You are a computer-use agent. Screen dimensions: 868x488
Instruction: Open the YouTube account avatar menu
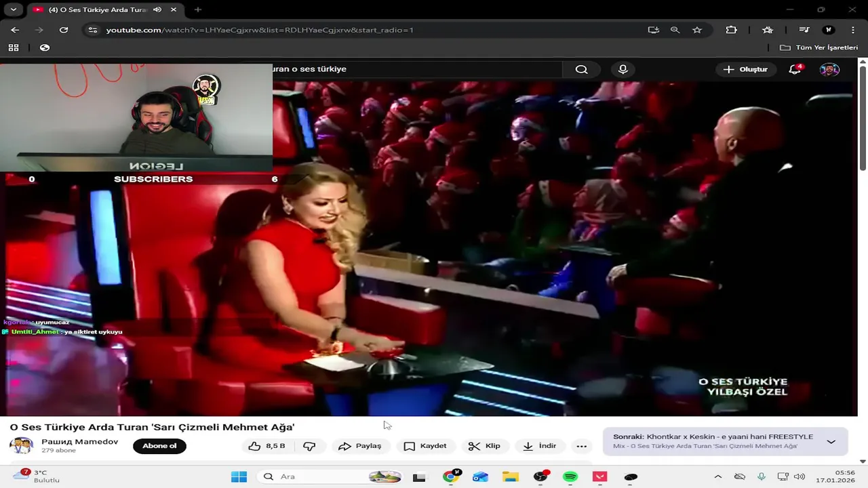[x=829, y=69]
